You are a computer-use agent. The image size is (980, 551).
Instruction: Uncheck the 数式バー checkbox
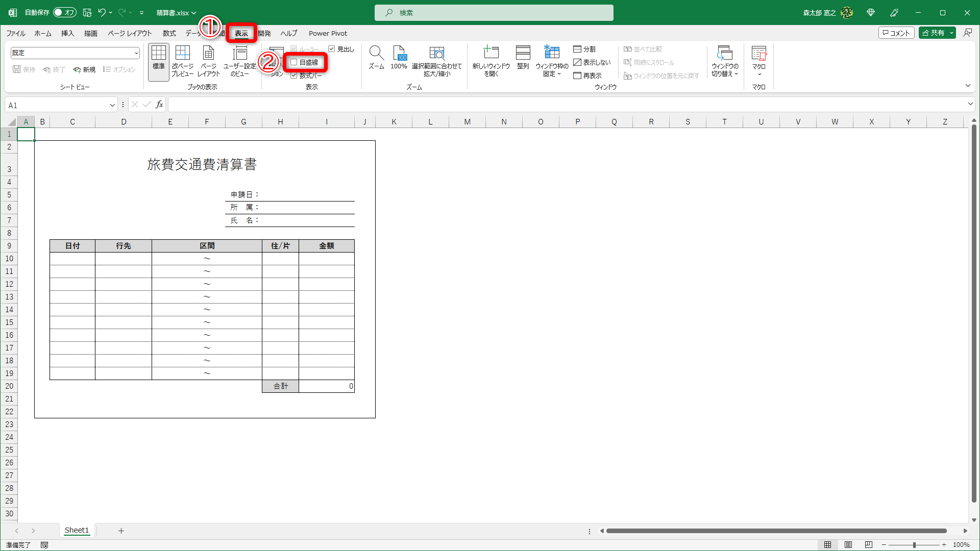click(293, 74)
